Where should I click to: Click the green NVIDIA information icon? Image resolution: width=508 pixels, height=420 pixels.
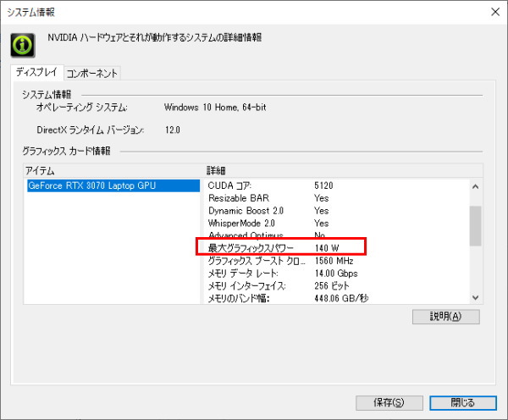(x=22, y=45)
